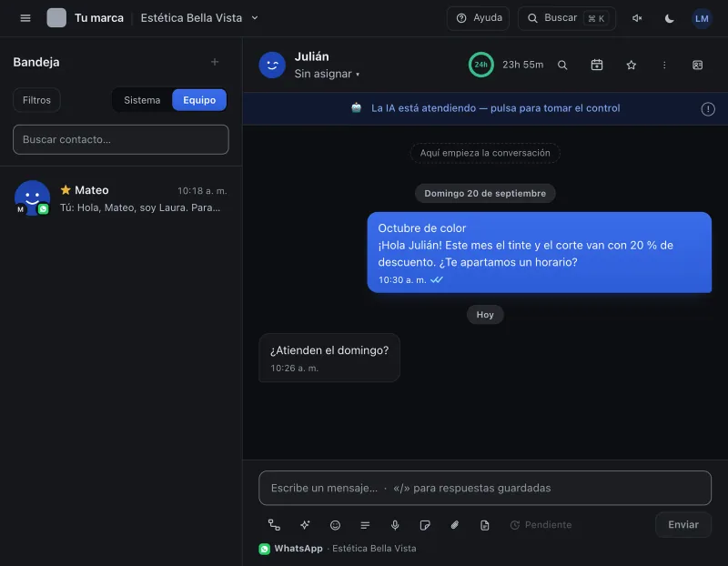Add a new conversation with the plus icon
Image resolution: width=728 pixels, height=566 pixels.
(x=215, y=62)
